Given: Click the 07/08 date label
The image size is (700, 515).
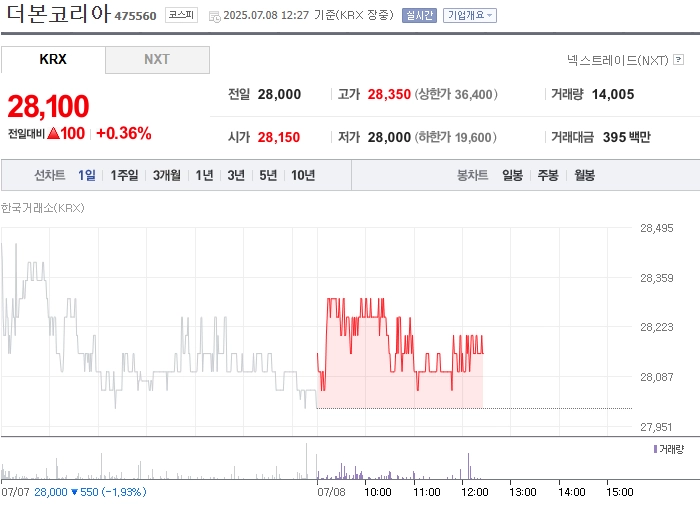Looking at the screenshot, I should point(331,492).
